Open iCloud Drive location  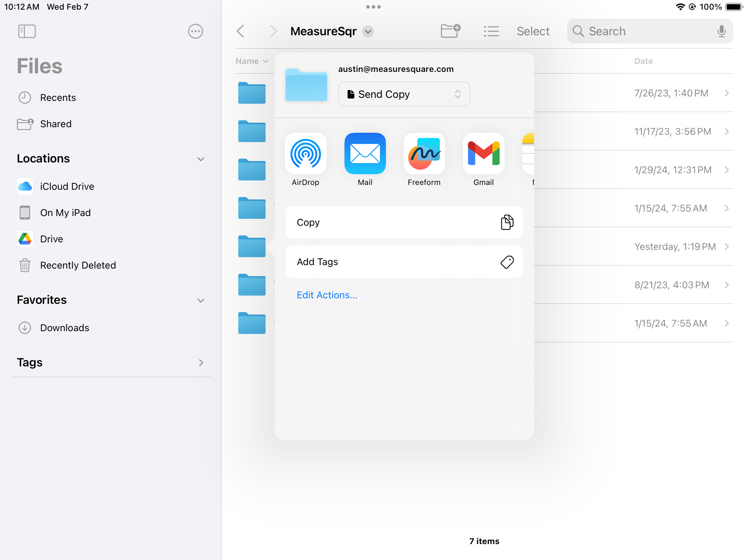click(67, 186)
